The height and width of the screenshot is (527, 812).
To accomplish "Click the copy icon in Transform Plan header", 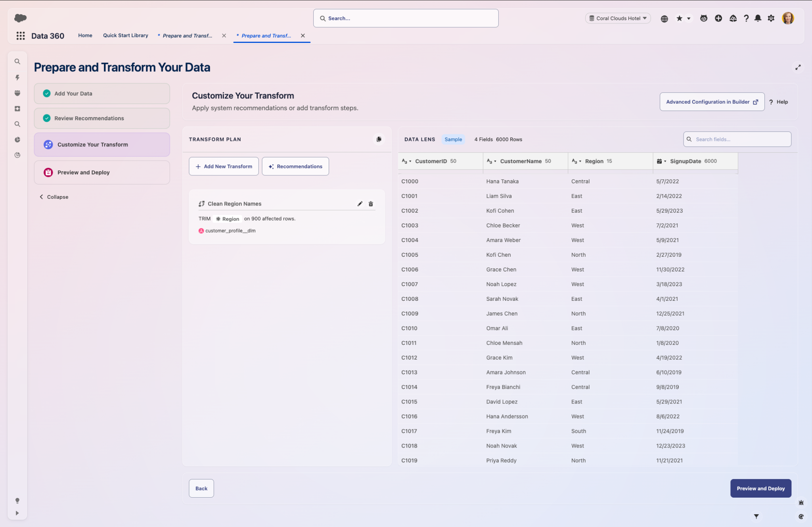I will click(379, 139).
